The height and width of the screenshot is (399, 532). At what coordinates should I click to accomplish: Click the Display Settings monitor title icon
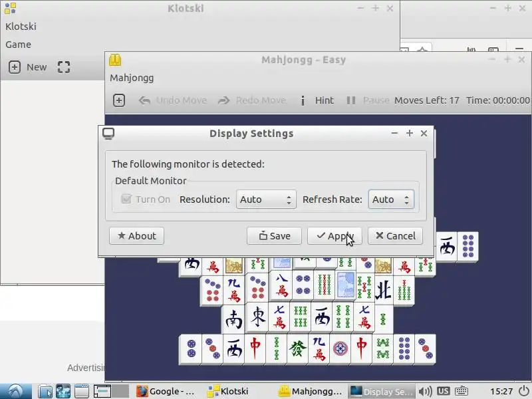108,134
